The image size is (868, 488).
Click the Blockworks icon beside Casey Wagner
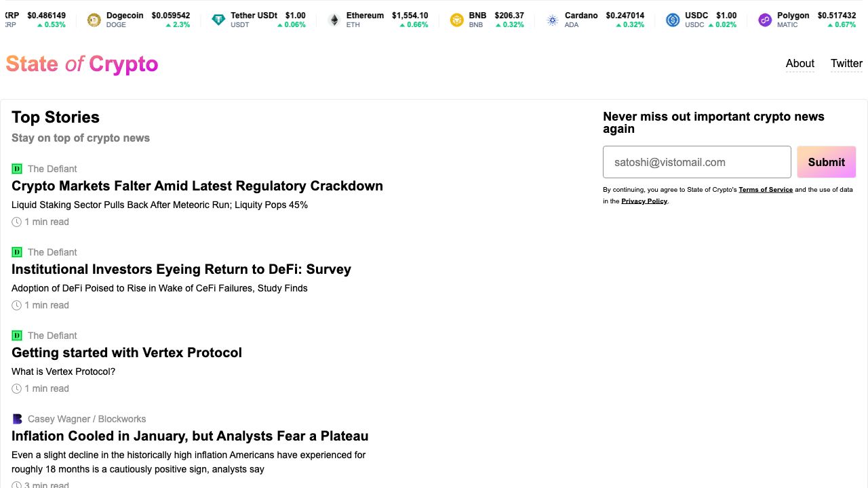(x=17, y=419)
